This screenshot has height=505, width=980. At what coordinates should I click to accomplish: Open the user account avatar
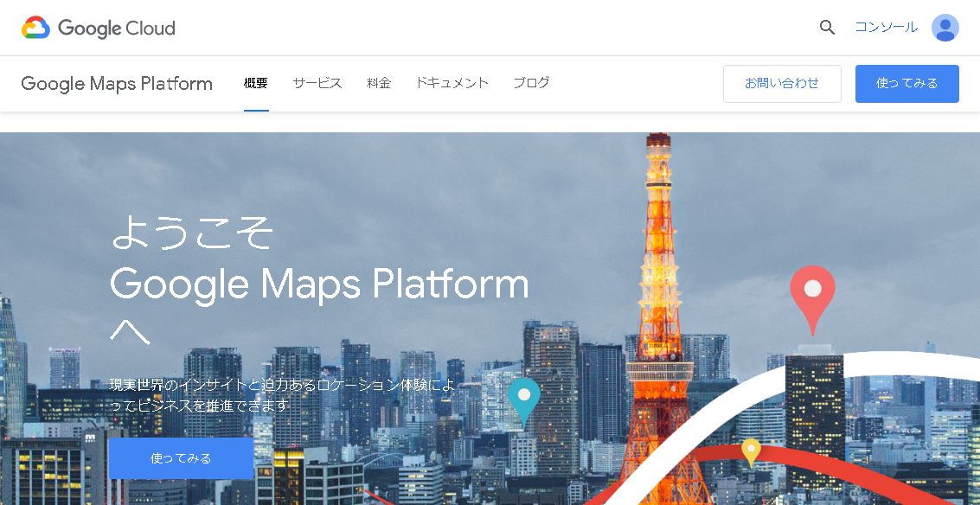(945, 28)
